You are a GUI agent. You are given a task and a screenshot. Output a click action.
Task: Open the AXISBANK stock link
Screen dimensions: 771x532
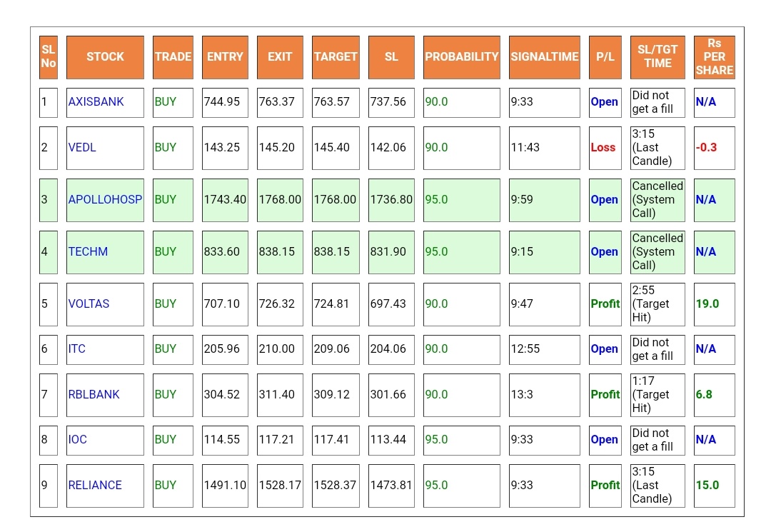tap(96, 102)
